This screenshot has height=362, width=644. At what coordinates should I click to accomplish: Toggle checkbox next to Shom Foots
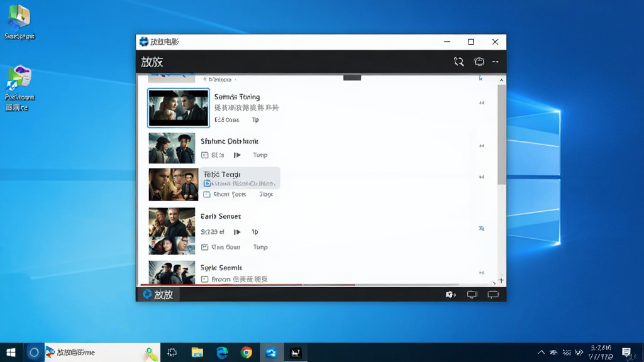click(x=206, y=194)
